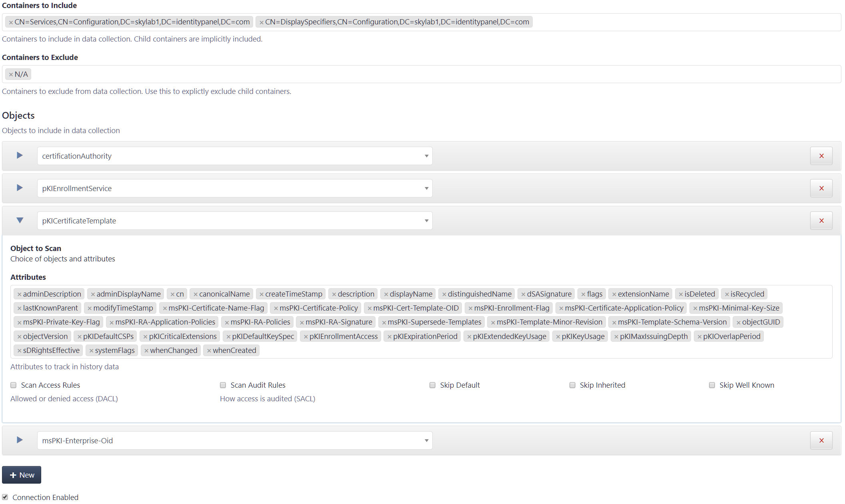
Task: Delete the pKIEnrollmentService object row
Action: [x=821, y=188]
